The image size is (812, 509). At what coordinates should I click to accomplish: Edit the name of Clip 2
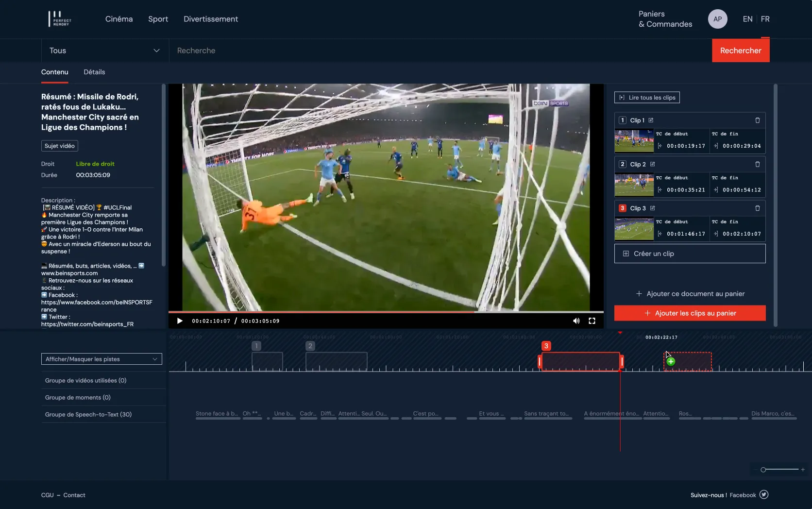[653, 164]
